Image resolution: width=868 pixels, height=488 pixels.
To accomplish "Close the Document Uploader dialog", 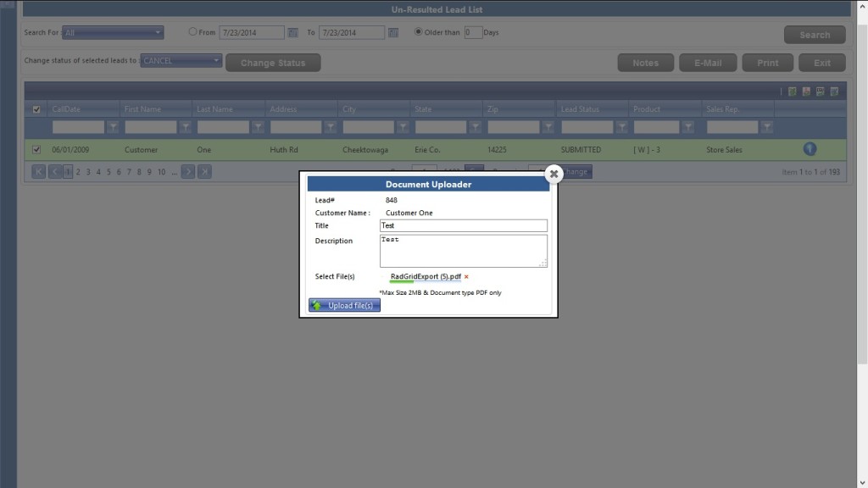I will coord(554,174).
